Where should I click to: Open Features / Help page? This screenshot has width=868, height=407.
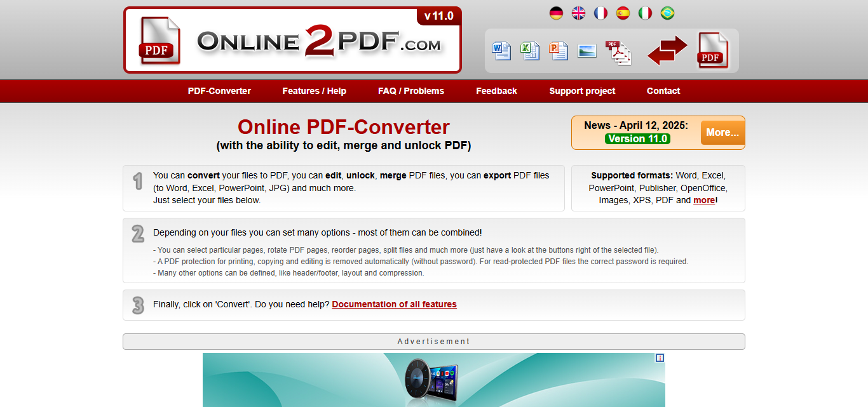coord(315,91)
